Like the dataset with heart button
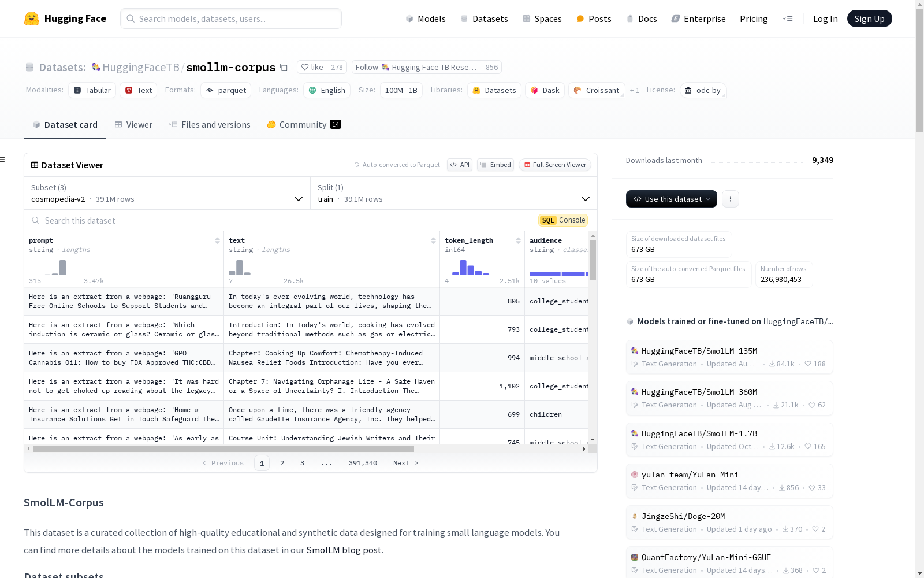The width and height of the screenshot is (924, 578). [x=312, y=67]
